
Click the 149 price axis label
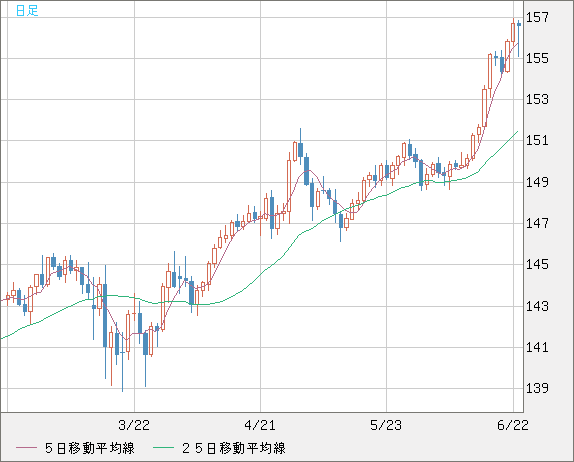(x=537, y=182)
